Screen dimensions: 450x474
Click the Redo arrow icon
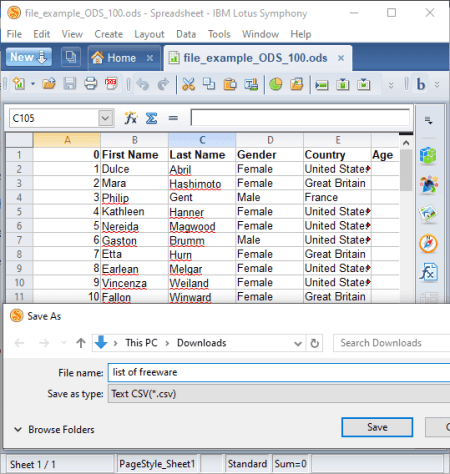pyautogui.click(x=163, y=84)
